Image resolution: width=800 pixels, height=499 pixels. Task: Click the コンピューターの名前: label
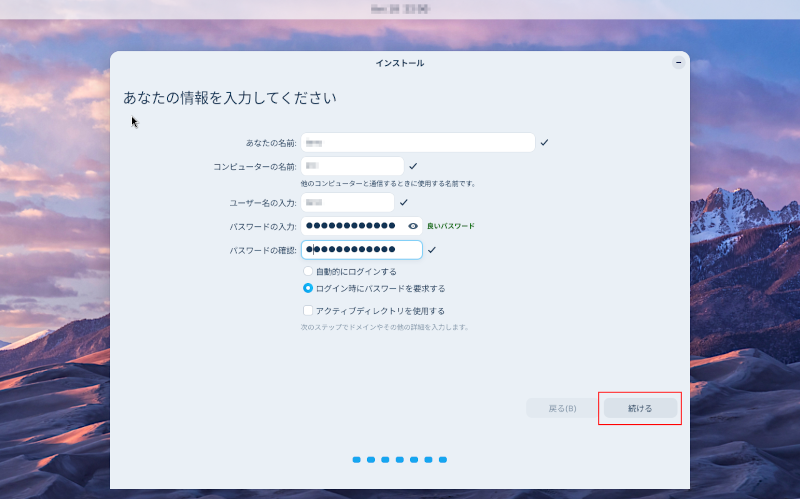click(255, 167)
